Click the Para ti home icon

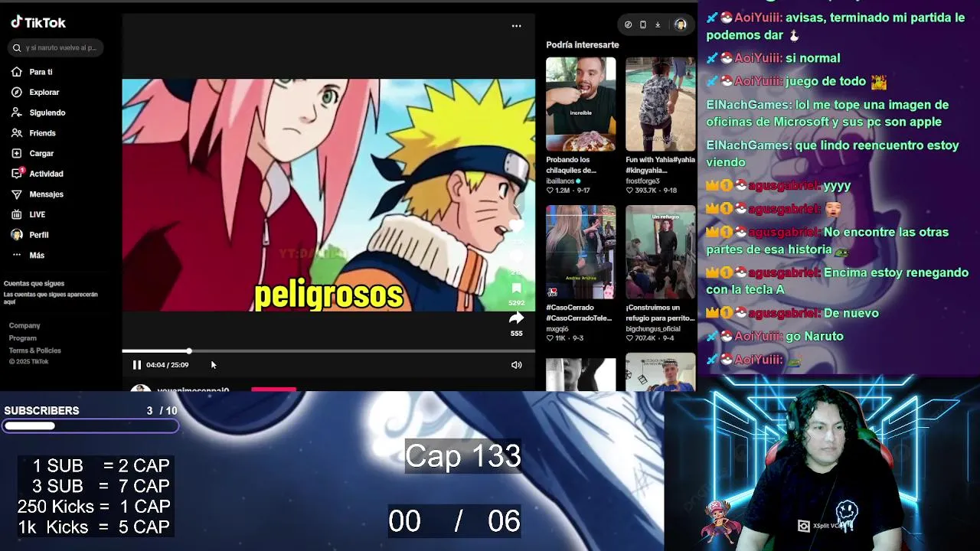tap(17, 72)
